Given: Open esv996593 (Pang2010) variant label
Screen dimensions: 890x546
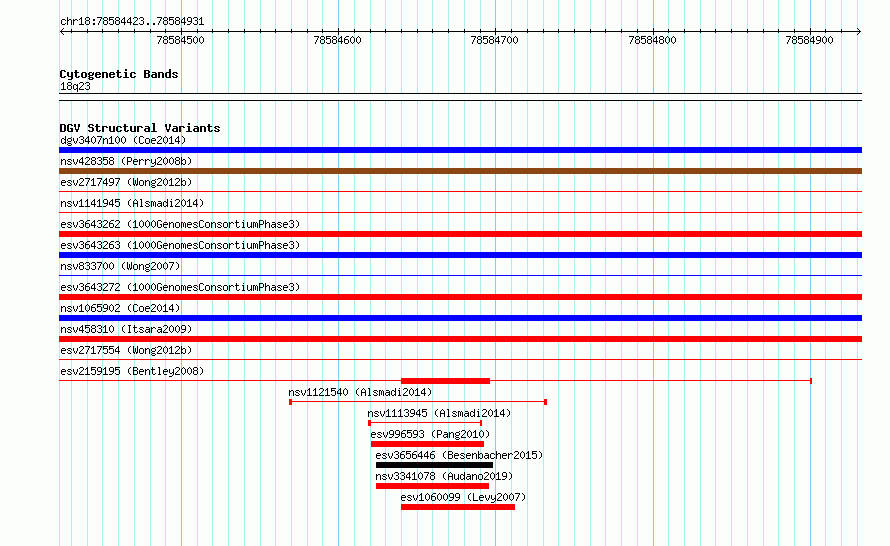Looking at the screenshot, I should pyautogui.click(x=430, y=434).
